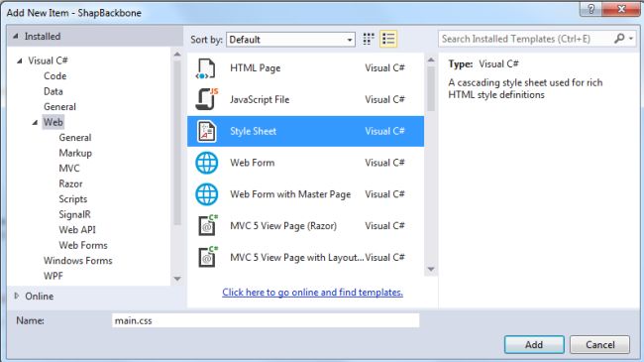Click the MVC 5 View Page (Razor) icon
The image size is (644, 362).
point(208,225)
